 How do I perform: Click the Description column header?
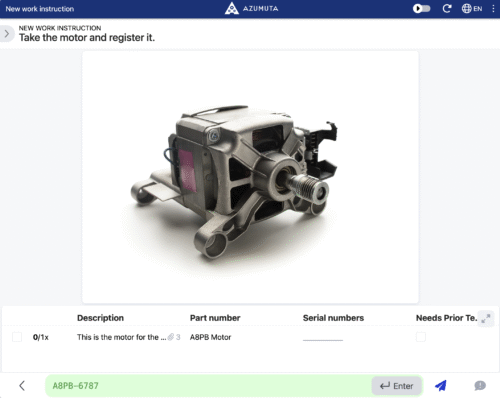point(100,318)
